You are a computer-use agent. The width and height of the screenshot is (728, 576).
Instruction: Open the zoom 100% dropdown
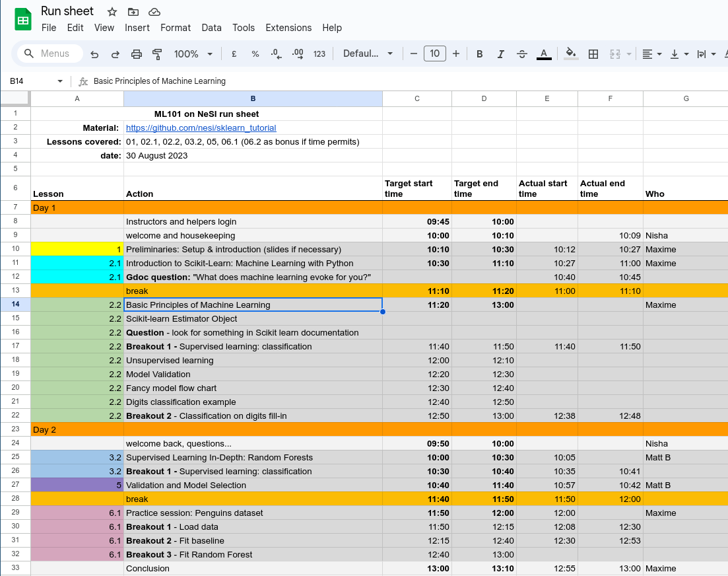[x=193, y=54]
